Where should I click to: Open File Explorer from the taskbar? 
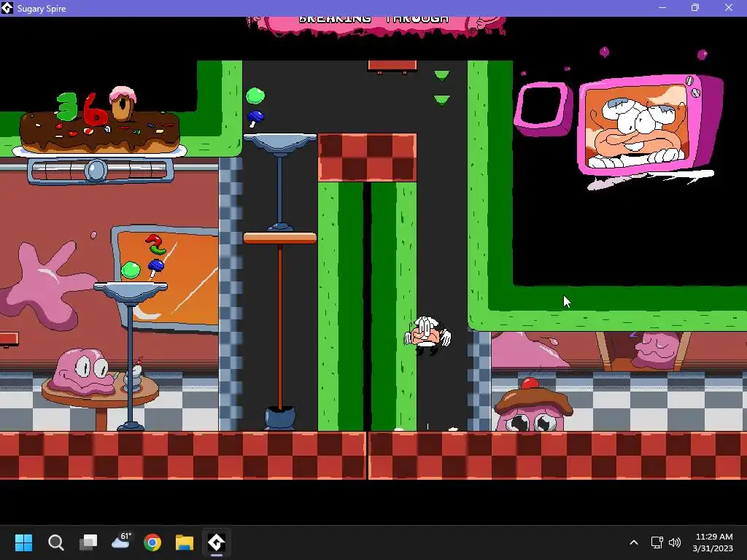[x=185, y=542]
